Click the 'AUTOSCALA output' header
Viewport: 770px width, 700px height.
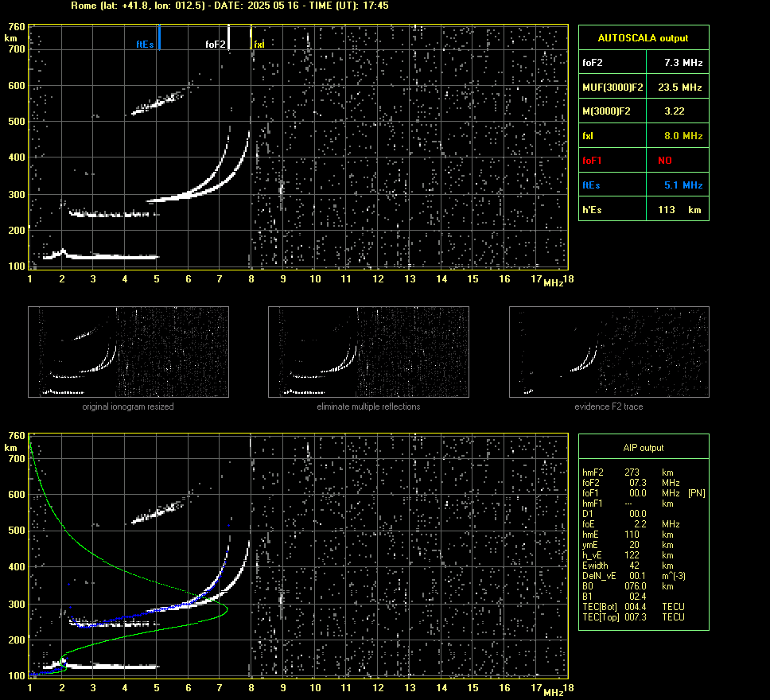643,38
